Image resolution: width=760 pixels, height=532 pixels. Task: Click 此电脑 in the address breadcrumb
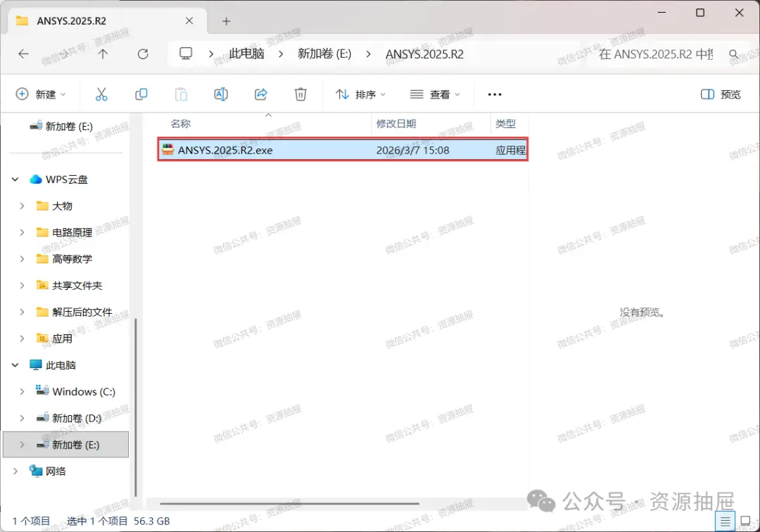(246, 53)
